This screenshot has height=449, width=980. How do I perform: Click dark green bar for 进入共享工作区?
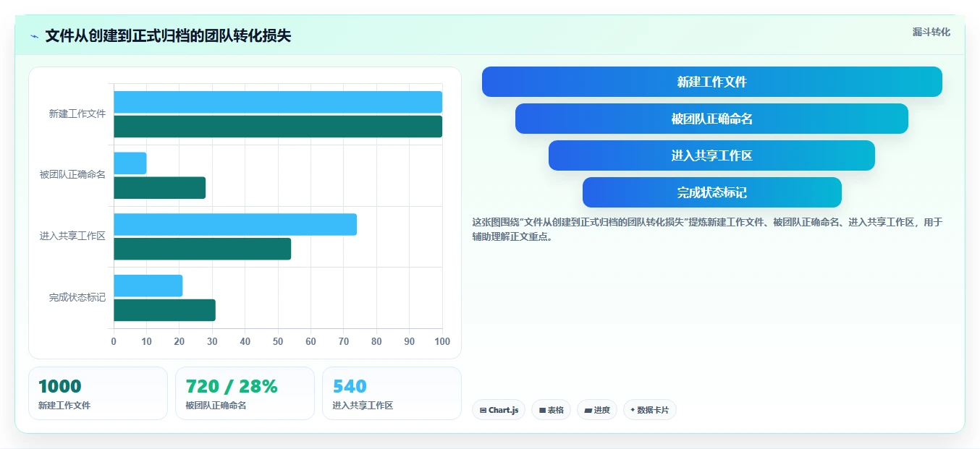pyautogui.click(x=203, y=249)
